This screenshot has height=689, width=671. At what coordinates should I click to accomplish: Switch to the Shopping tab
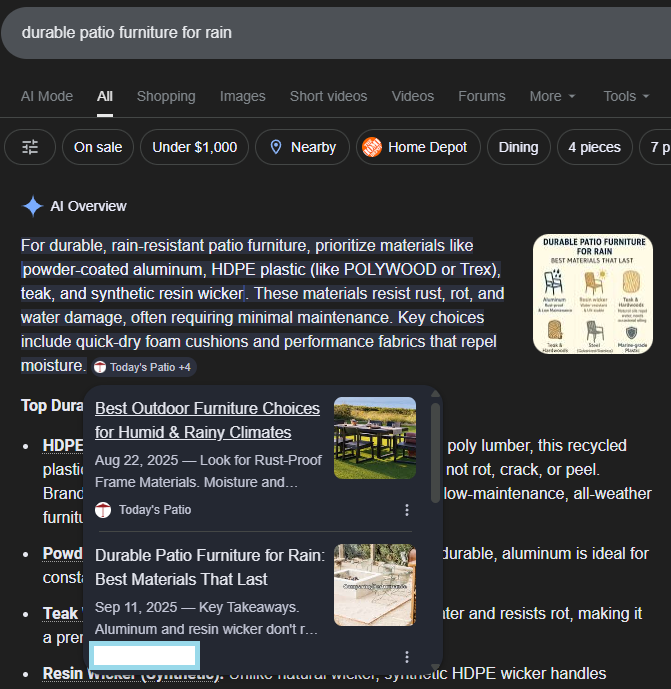click(x=166, y=96)
